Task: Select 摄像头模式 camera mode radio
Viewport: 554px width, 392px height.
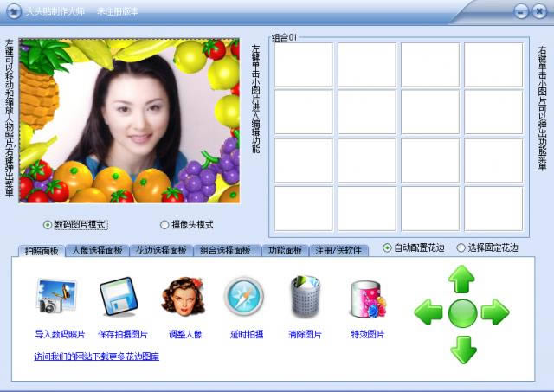Action: pos(165,225)
